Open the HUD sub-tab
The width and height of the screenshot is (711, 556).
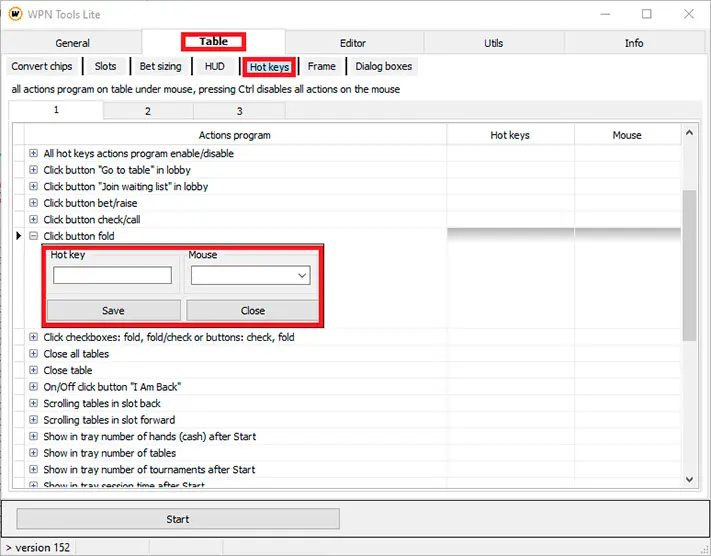[x=214, y=67]
